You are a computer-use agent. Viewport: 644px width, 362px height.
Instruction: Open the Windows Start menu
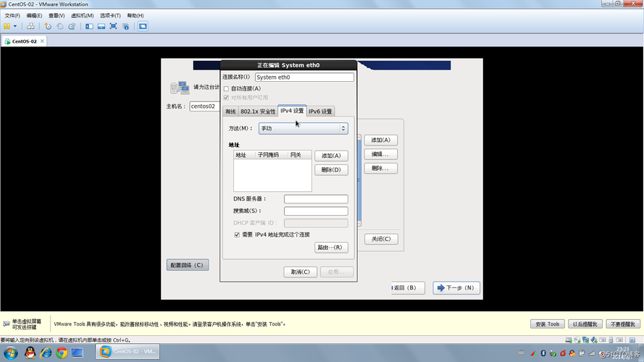click(11, 353)
